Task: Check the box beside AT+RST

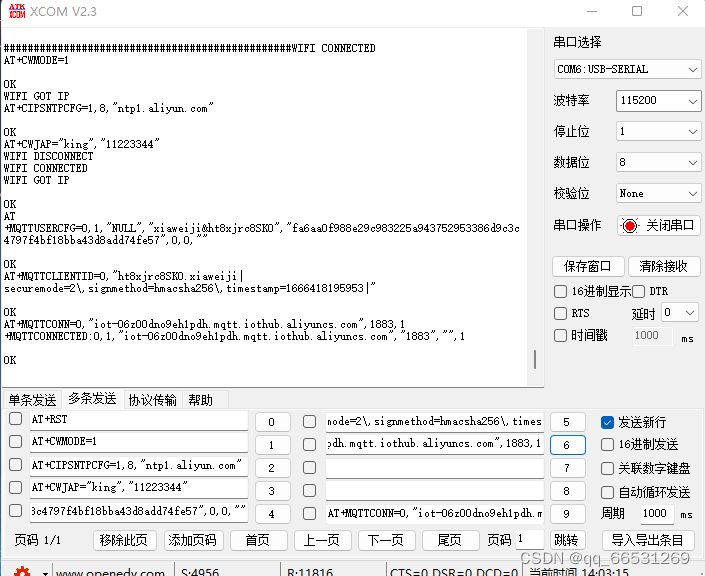Action: 15,419
